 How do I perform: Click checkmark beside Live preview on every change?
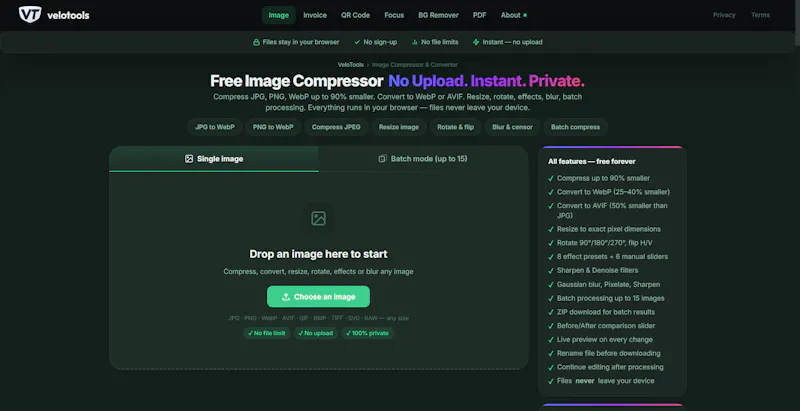(x=551, y=340)
